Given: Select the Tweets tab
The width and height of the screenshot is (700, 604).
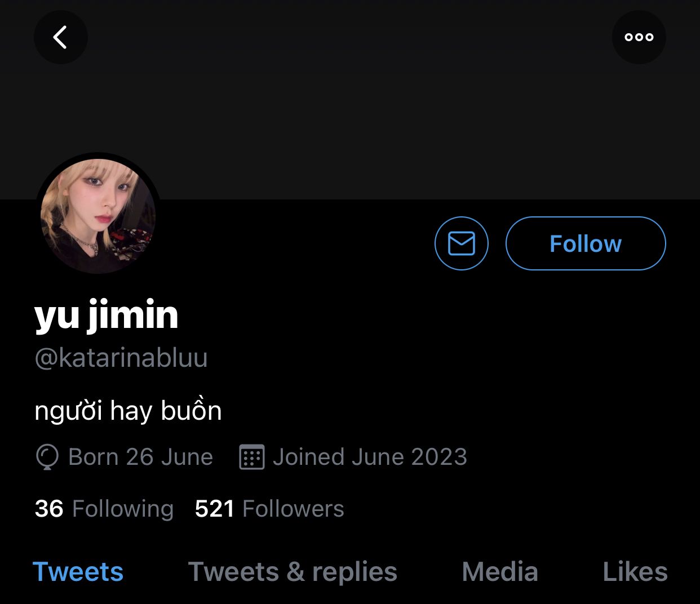Looking at the screenshot, I should pos(78,572).
